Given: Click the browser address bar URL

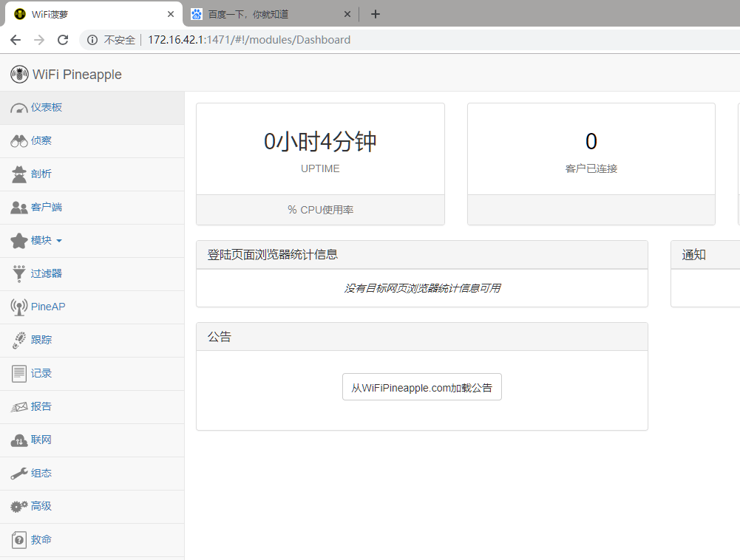Looking at the screenshot, I should point(249,40).
